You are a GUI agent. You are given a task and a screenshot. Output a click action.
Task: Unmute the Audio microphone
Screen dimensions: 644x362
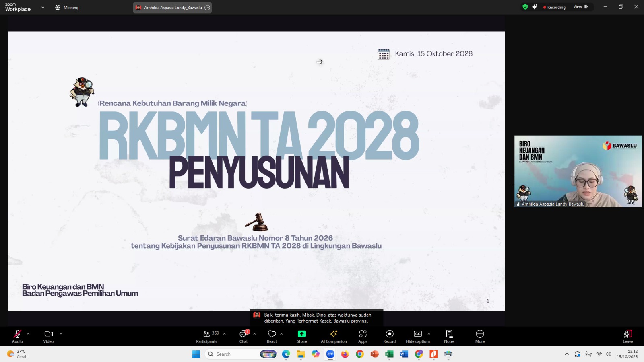click(17, 336)
